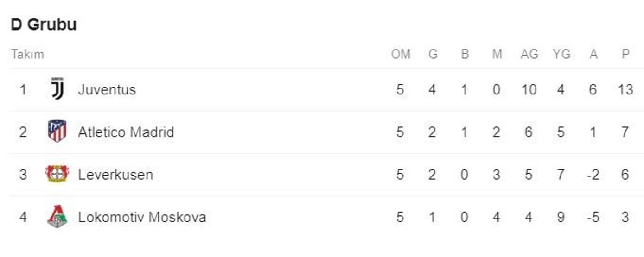Click the Juventus club logo
Screen dimensions: 644x257
tap(57, 89)
